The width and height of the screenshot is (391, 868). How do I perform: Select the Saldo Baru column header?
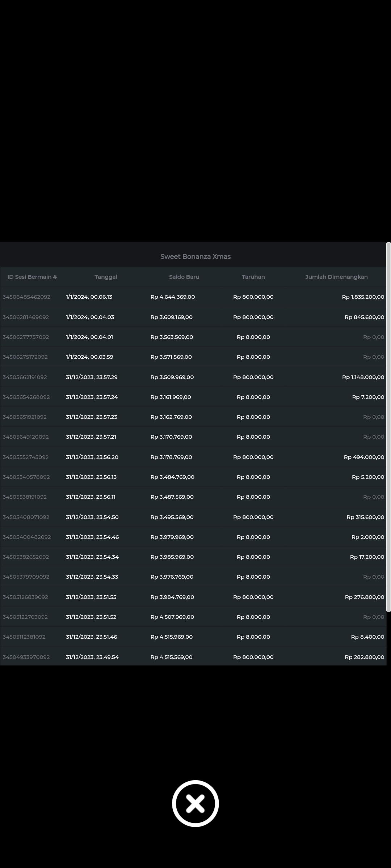[x=184, y=277]
